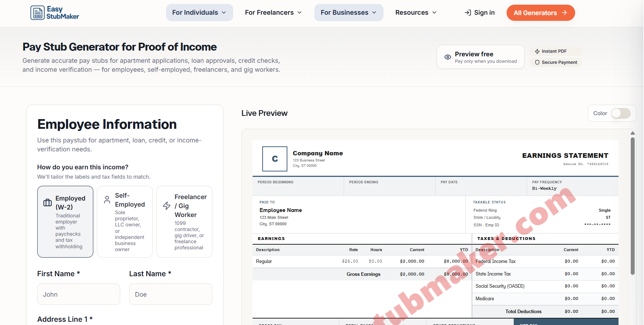The width and height of the screenshot is (644, 325).
Task: Click the Employee Information heading
Action: click(107, 124)
